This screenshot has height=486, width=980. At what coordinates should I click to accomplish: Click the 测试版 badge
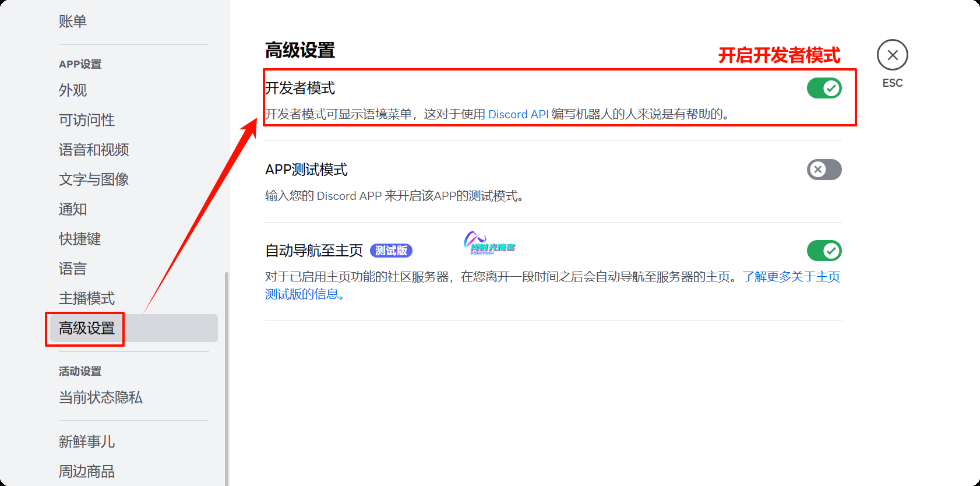[x=391, y=251]
